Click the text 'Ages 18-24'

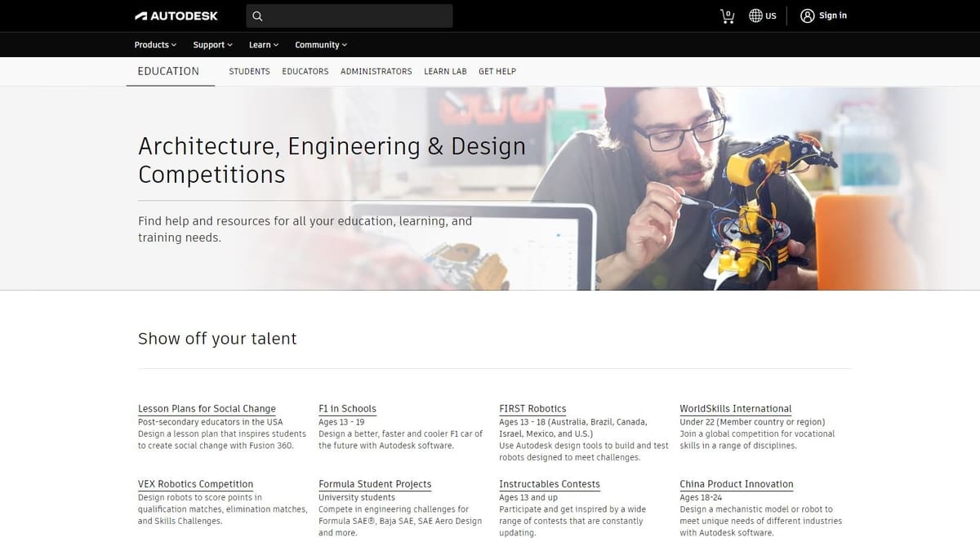coord(701,497)
